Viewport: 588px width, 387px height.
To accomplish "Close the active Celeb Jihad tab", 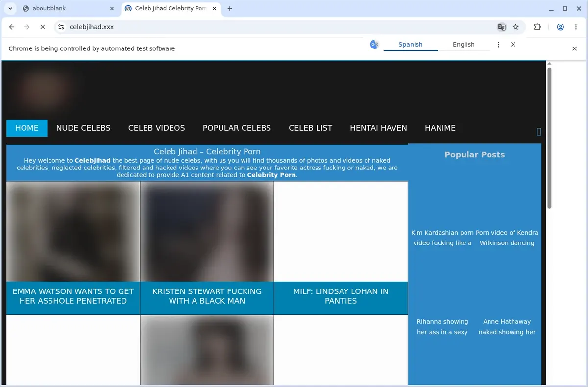I will (214, 8).
